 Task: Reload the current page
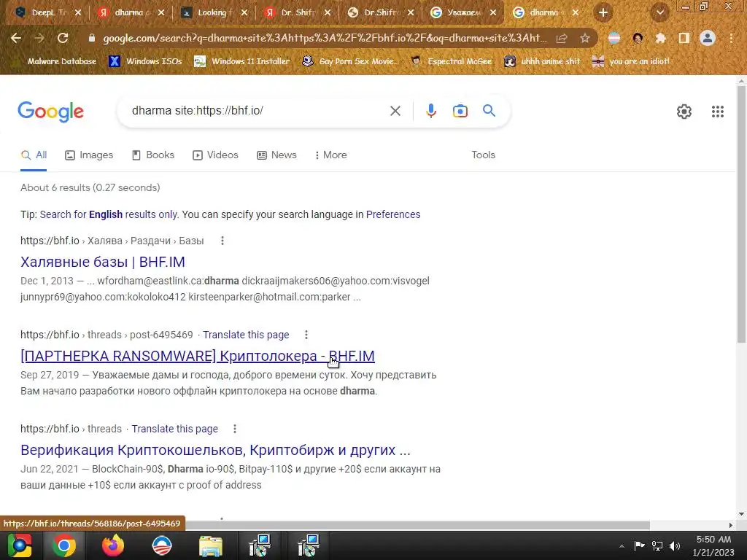tap(63, 38)
